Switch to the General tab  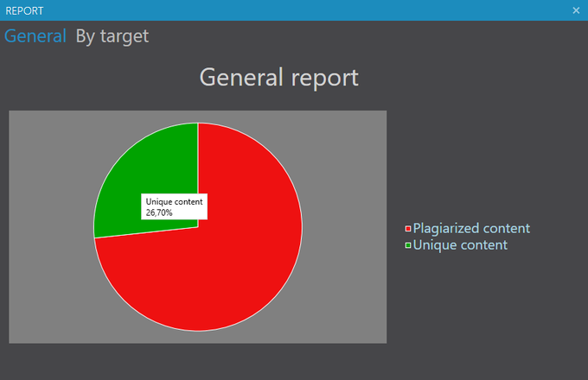click(35, 36)
